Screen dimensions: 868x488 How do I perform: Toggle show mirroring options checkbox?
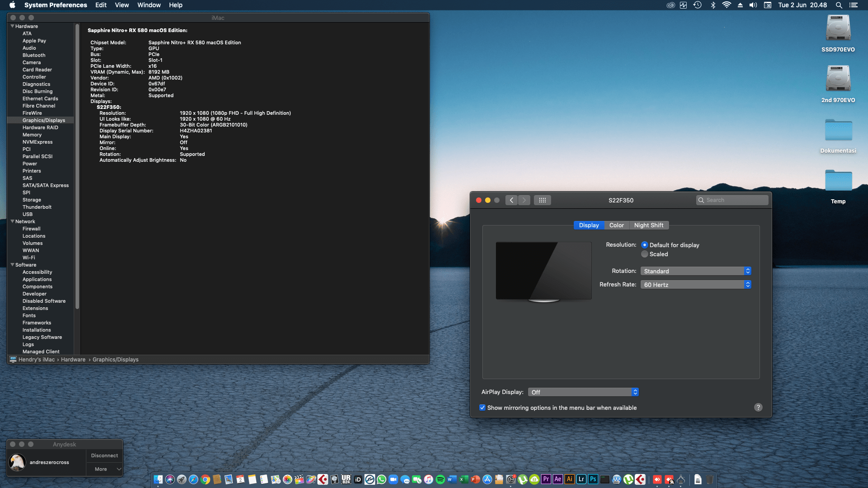tap(482, 408)
